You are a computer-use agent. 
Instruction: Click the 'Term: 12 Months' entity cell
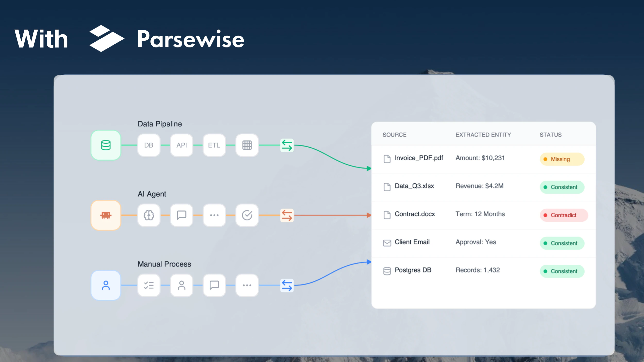coord(480,214)
